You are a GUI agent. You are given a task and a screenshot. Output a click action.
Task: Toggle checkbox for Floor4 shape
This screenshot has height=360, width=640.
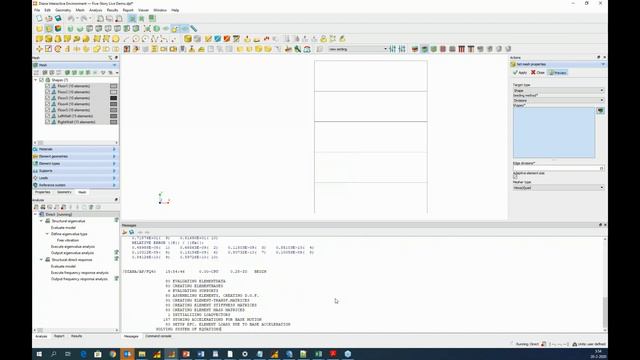(47, 104)
